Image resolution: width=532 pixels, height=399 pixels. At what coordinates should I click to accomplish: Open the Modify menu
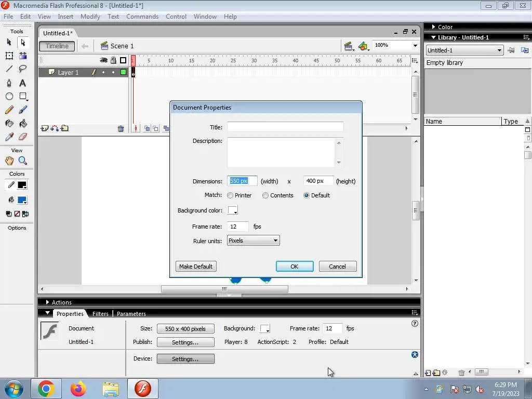pos(90,17)
